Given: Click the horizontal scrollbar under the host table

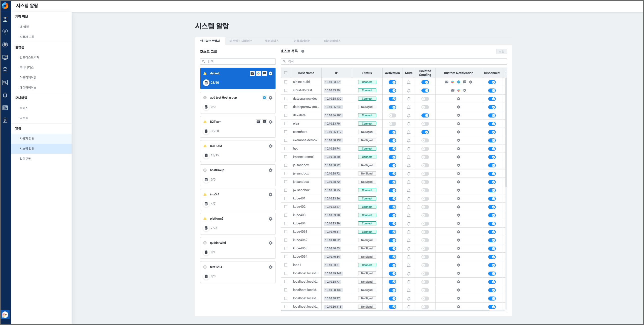Looking at the screenshot, I should [385, 311].
